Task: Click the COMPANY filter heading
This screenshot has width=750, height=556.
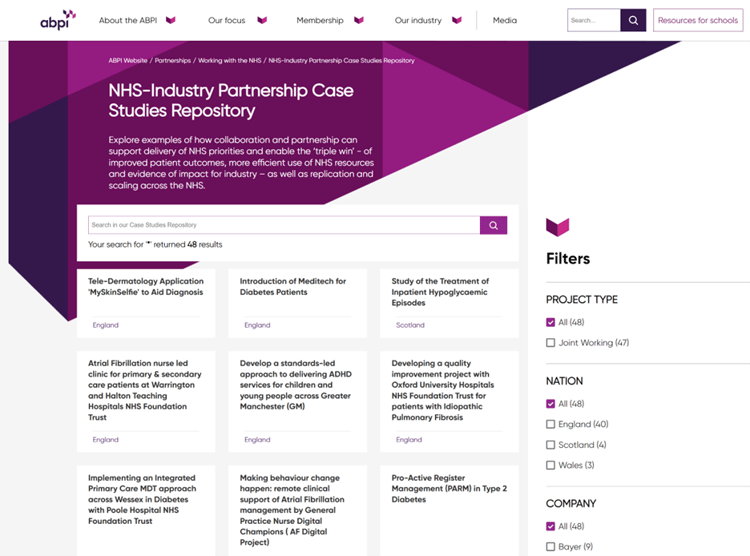Action: tap(571, 503)
